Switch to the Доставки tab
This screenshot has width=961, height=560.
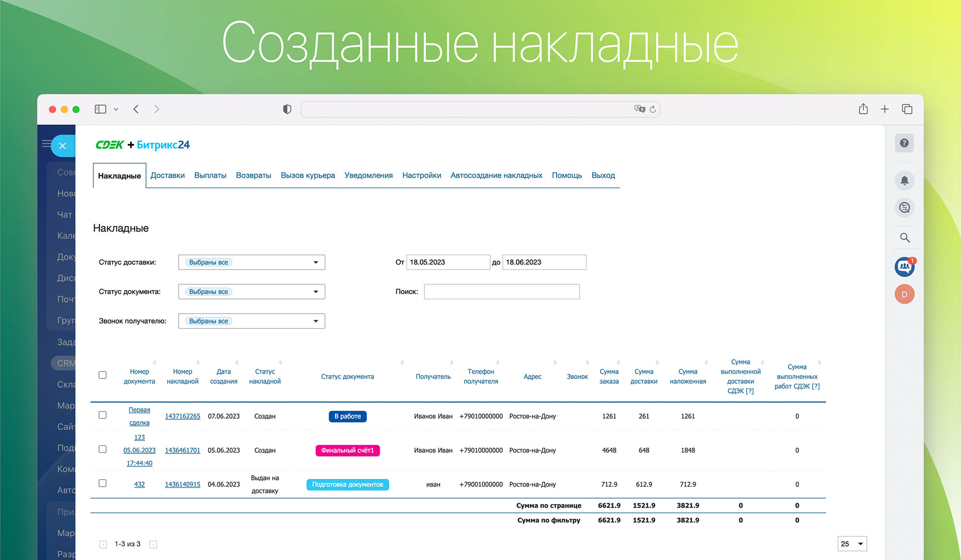click(167, 175)
